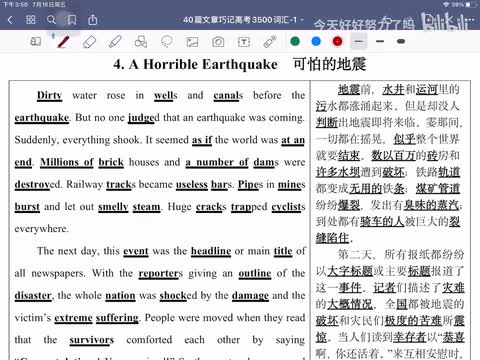The height and width of the screenshot is (360, 480).
Task: Open the search magnifier
Action: (51, 20)
